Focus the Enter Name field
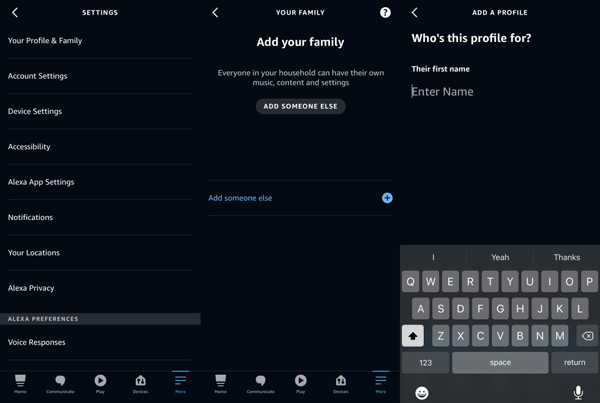The image size is (600, 403). click(499, 91)
